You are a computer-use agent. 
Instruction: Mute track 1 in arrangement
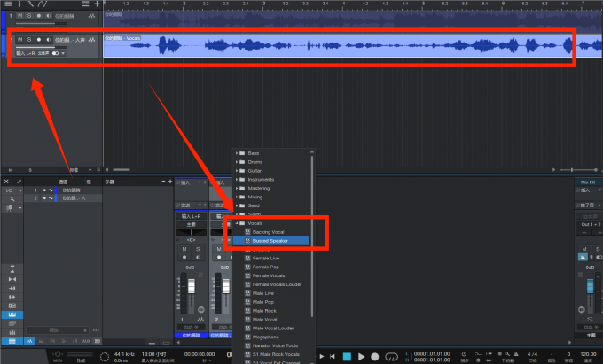click(x=20, y=16)
